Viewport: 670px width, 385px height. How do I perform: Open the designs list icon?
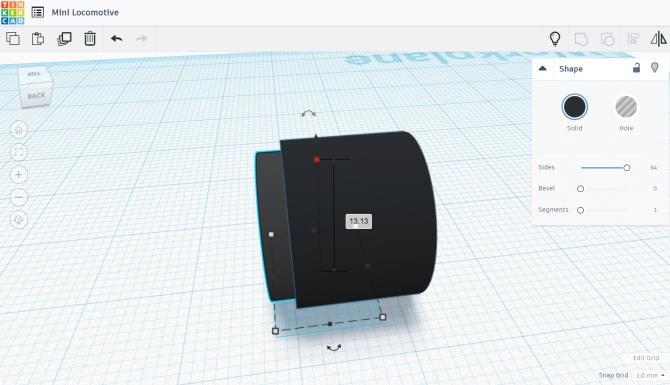(38, 12)
